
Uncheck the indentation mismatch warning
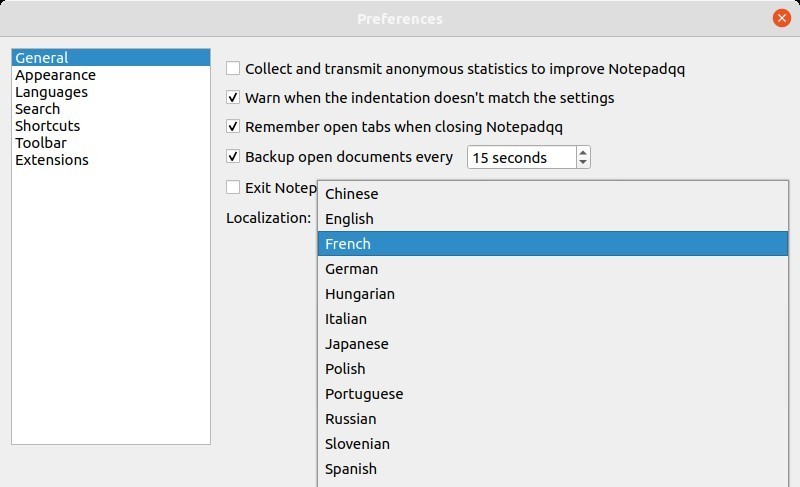tap(233, 98)
